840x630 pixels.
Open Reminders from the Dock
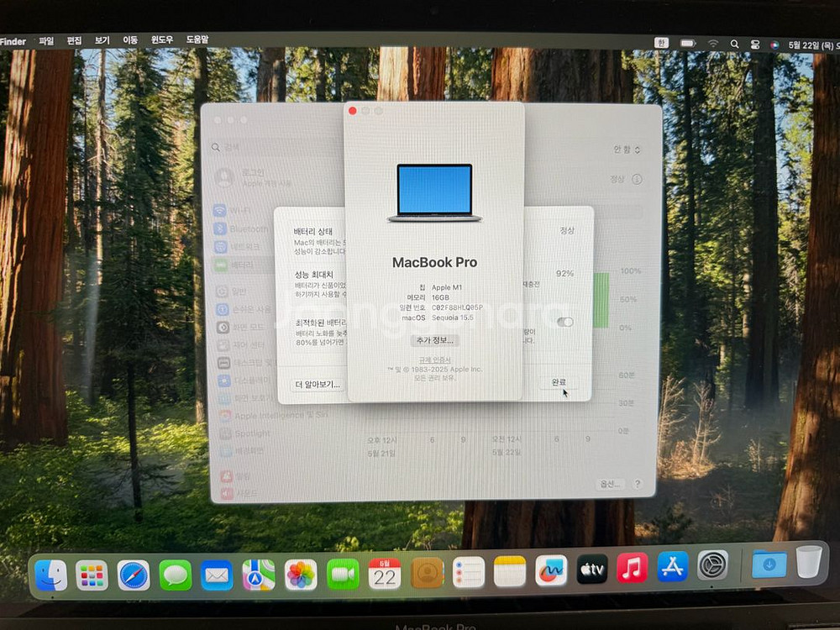pyautogui.click(x=469, y=571)
